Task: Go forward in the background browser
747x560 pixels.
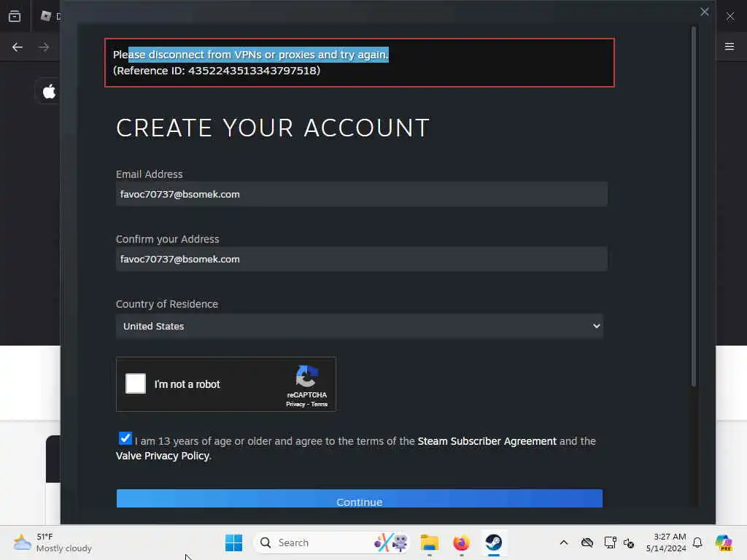Action: coord(44,47)
